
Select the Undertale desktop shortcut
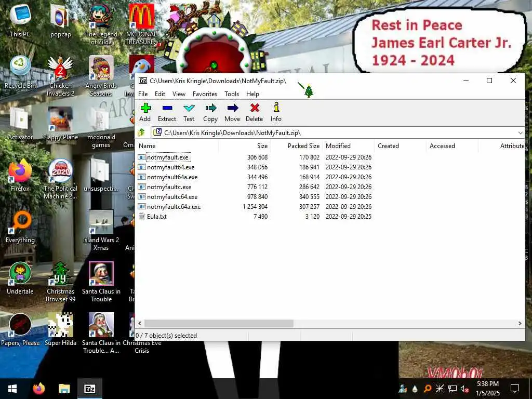[20, 278]
